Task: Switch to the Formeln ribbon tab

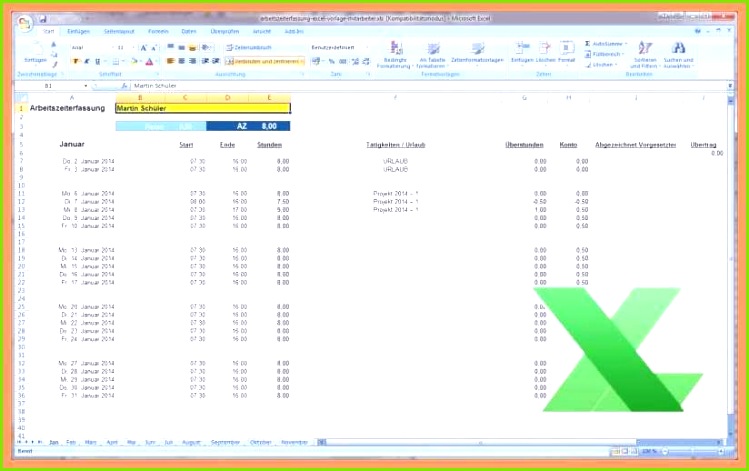Action: [x=158, y=31]
